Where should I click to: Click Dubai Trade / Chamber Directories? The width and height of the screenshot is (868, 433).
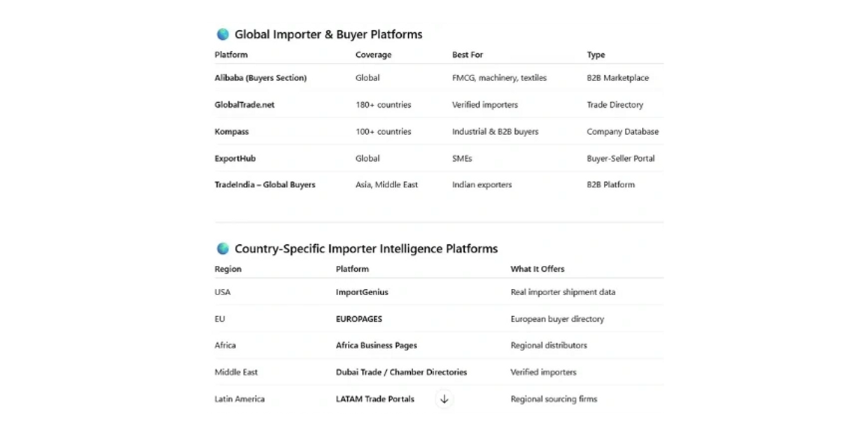tap(401, 372)
